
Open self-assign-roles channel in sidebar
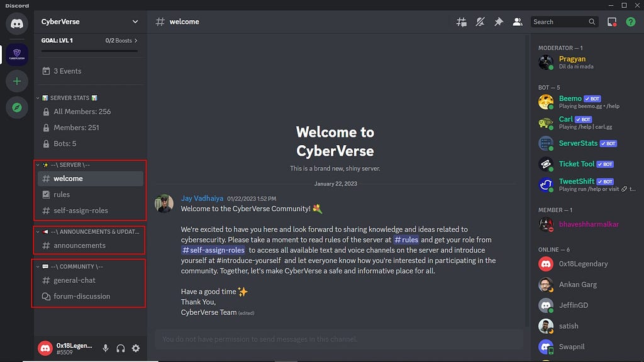pos(91,211)
